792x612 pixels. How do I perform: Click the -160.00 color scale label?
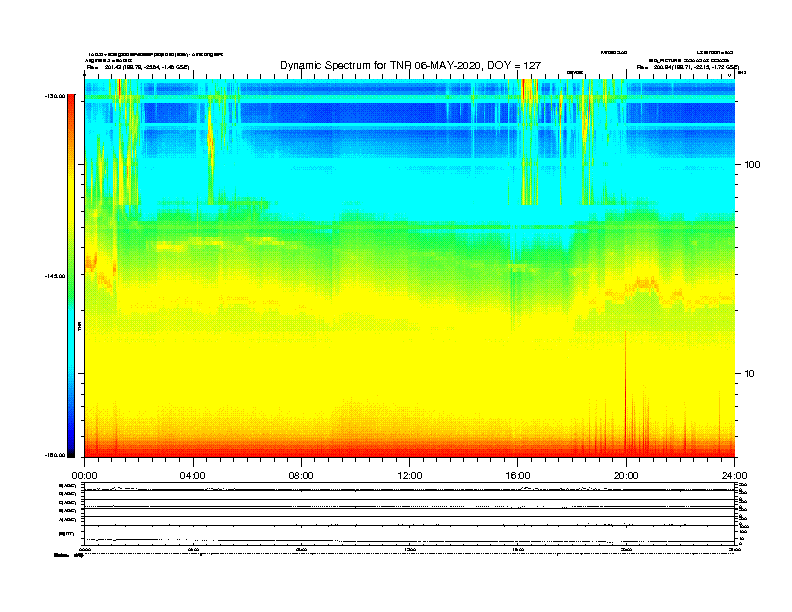coord(55,455)
